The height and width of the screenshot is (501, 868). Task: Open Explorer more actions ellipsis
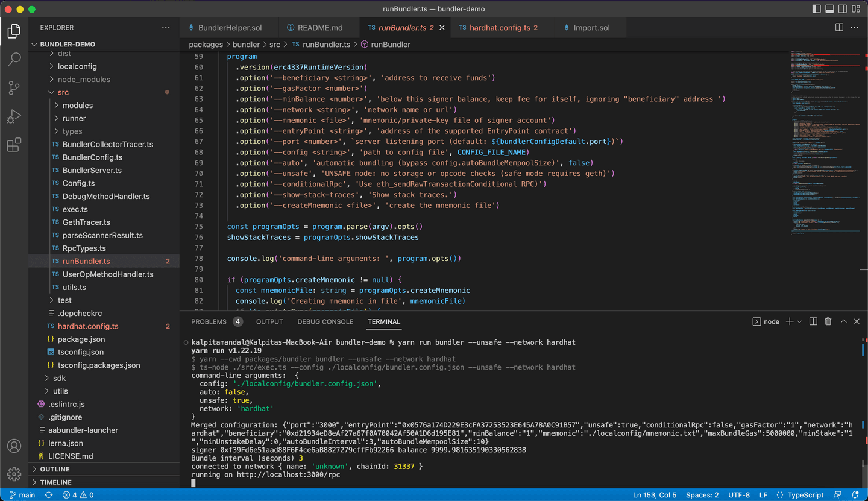166,27
